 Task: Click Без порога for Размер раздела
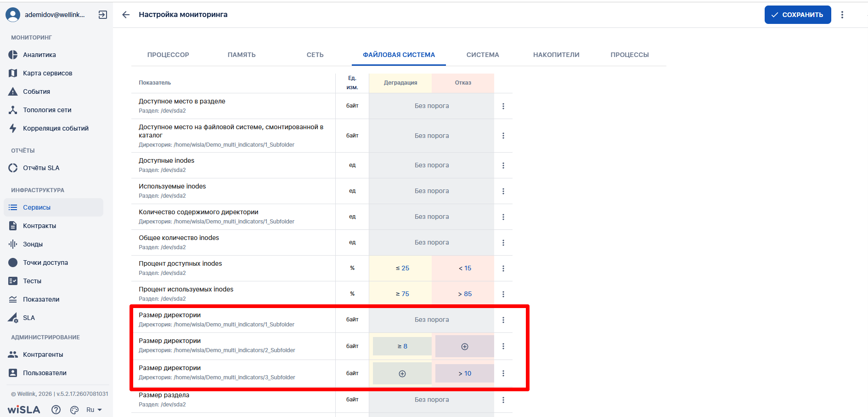tap(432, 400)
